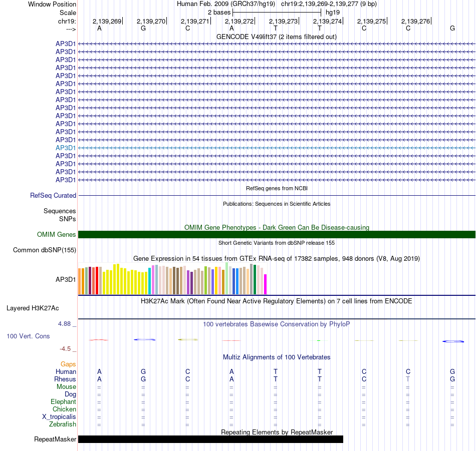The height and width of the screenshot is (451, 476).
Task: Click the 'SNPs' track label
Action: pyautogui.click(x=68, y=219)
